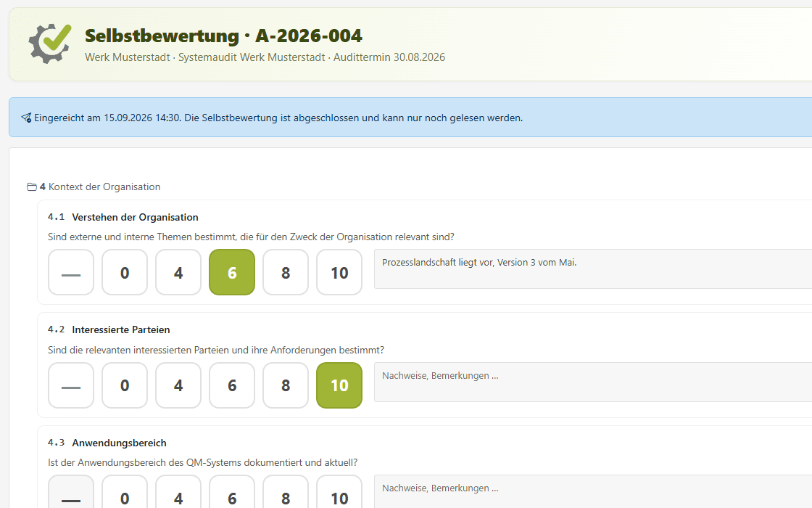Select rating 4 for 4.1 Verstehen der Organisation
Viewport: 812px width, 508px height.
click(x=178, y=272)
